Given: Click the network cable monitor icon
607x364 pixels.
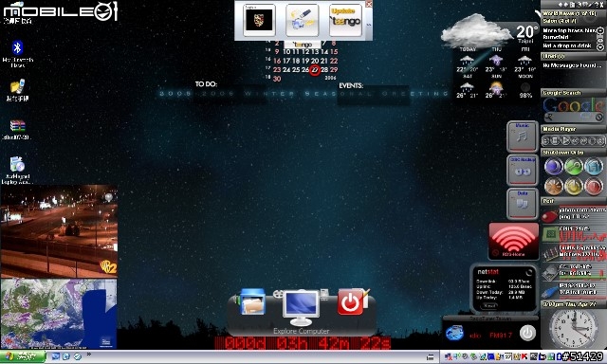Looking at the screenshot, I should coord(550,291).
